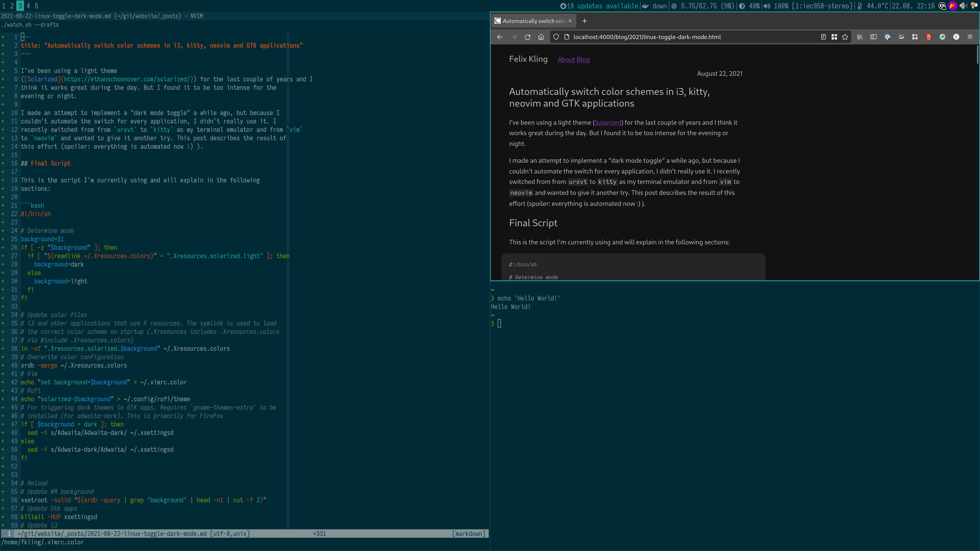The image size is (980, 551).
Task: Select the active i3 workspace 3
Action: click(20, 6)
